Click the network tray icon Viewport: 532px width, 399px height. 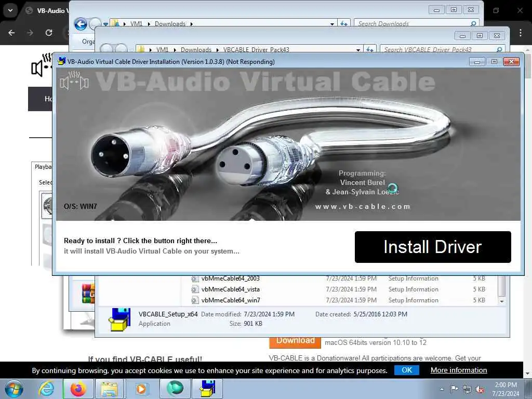pyautogui.click(x=467, y=390)
